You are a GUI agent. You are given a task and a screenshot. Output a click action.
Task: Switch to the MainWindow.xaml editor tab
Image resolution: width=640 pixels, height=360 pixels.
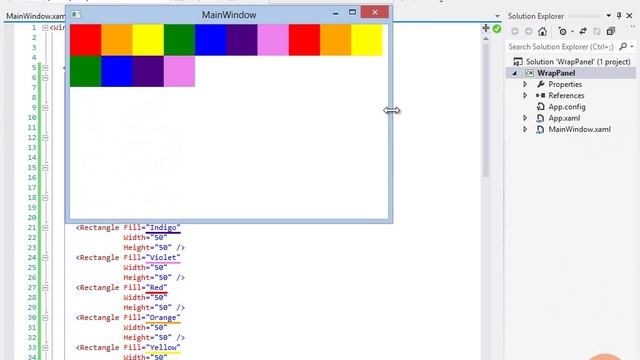pos(35,16)
